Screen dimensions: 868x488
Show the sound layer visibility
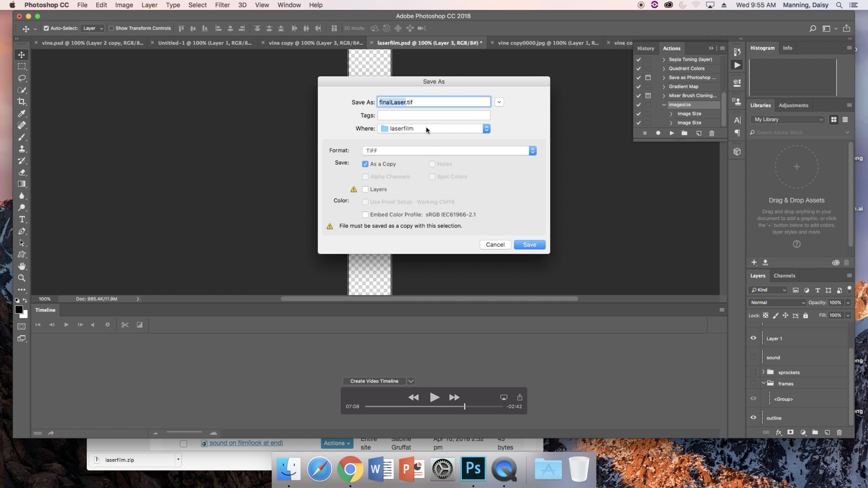click(x=753, y=357)
